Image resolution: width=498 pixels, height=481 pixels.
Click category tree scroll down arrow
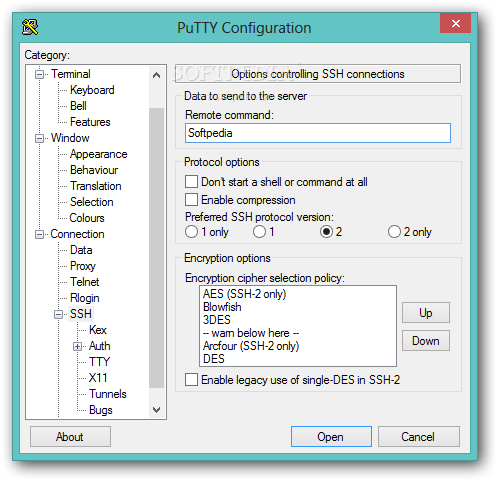[156, 410]
